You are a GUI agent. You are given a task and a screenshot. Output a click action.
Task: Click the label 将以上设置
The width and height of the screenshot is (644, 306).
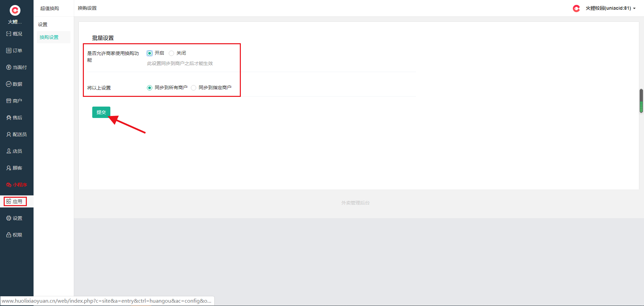click(99, 88)
